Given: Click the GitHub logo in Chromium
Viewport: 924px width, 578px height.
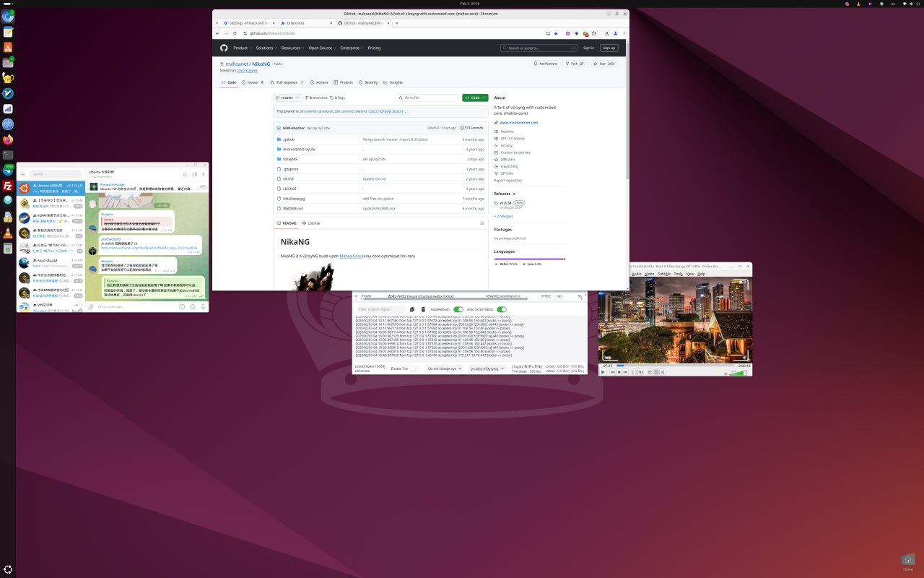Looking at the screenshot, I should [224, 48].
